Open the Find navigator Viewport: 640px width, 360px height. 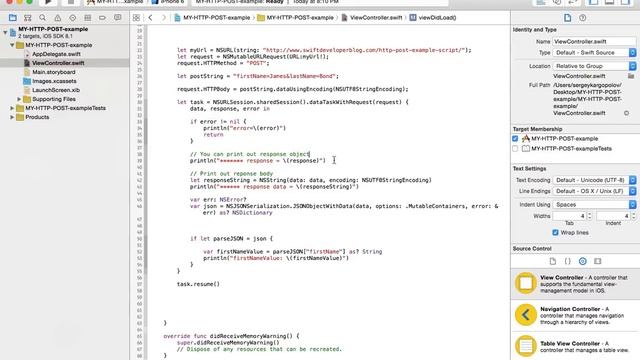point(42,18)
